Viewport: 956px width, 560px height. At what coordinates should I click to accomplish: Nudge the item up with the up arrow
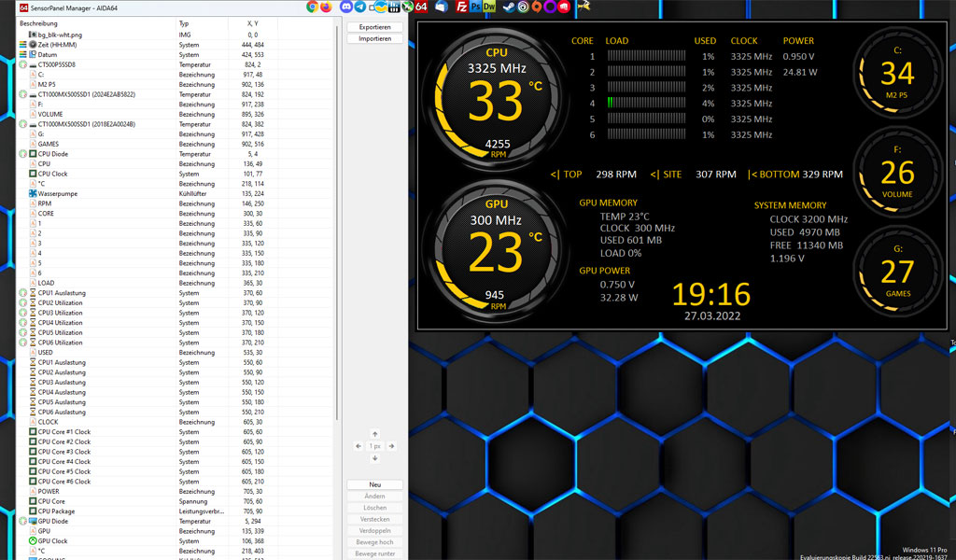point(375,434)
